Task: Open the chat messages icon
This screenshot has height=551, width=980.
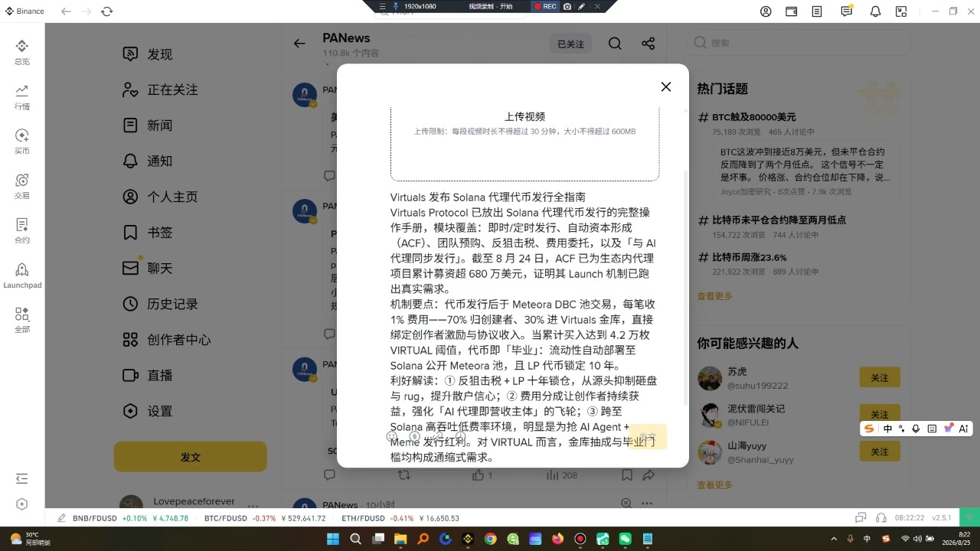Action: point(846,11)
